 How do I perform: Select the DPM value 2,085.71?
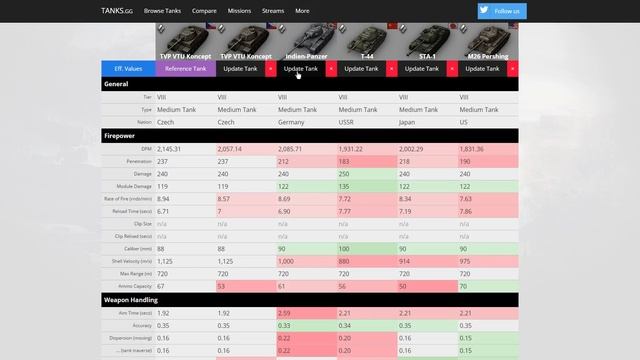click(290, 149)
